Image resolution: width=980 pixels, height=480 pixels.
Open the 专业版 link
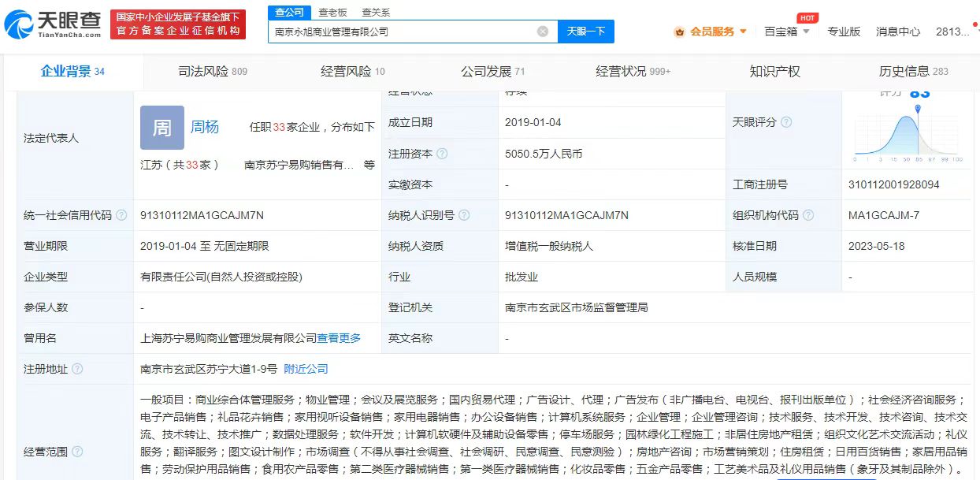click(844, 32)
